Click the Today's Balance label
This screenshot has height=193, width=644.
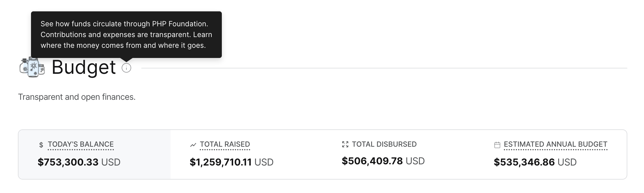[x=81, y=144]
